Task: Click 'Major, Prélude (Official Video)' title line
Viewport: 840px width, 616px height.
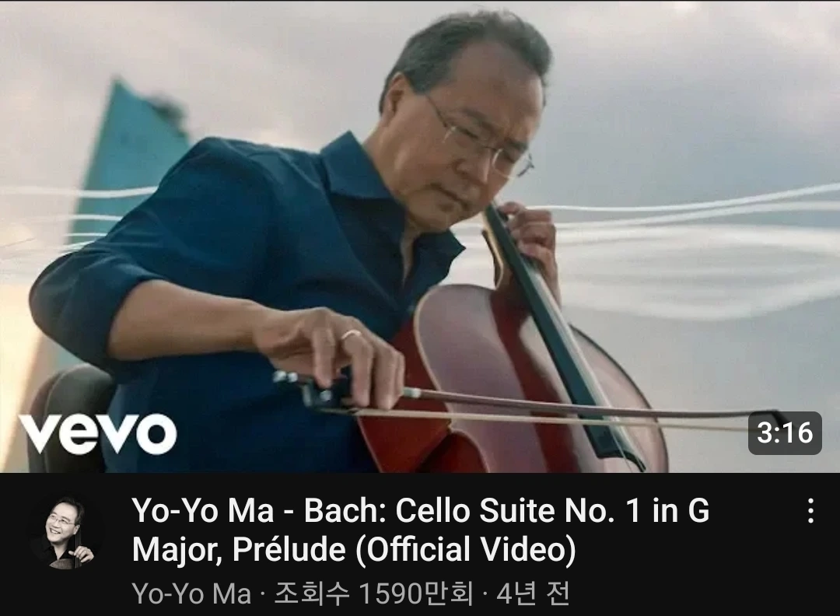Action: (x=354, y=550)
